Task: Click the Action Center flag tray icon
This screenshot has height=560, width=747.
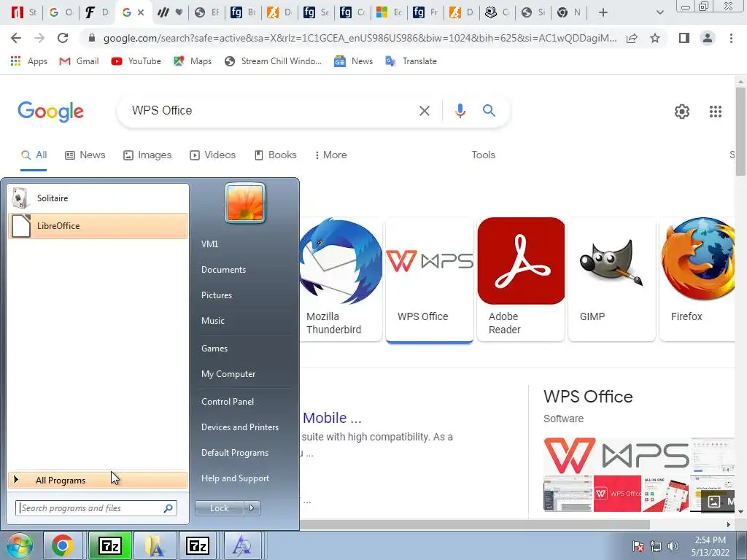Action: tap(638, 546)
